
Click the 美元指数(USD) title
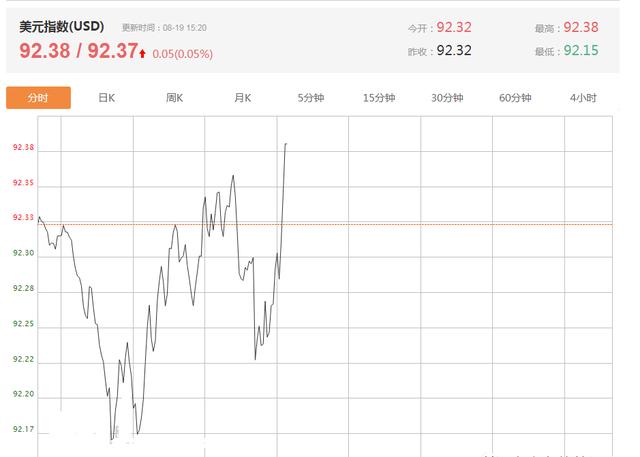tap(61, 27)
